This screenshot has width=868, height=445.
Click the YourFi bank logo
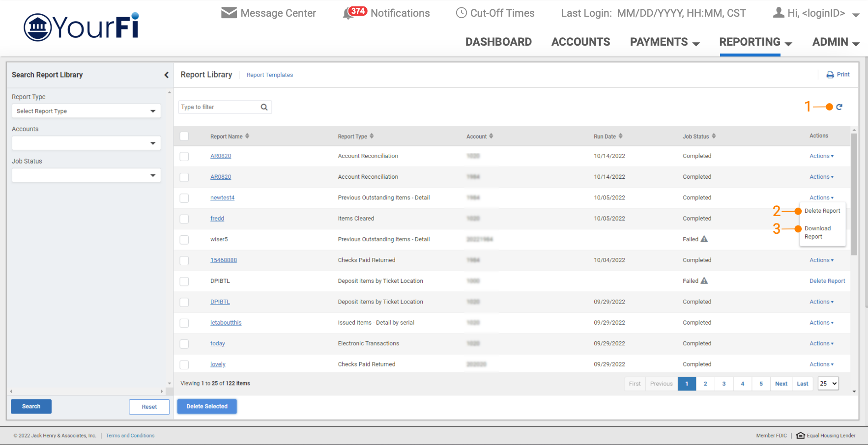pos(82,27)
